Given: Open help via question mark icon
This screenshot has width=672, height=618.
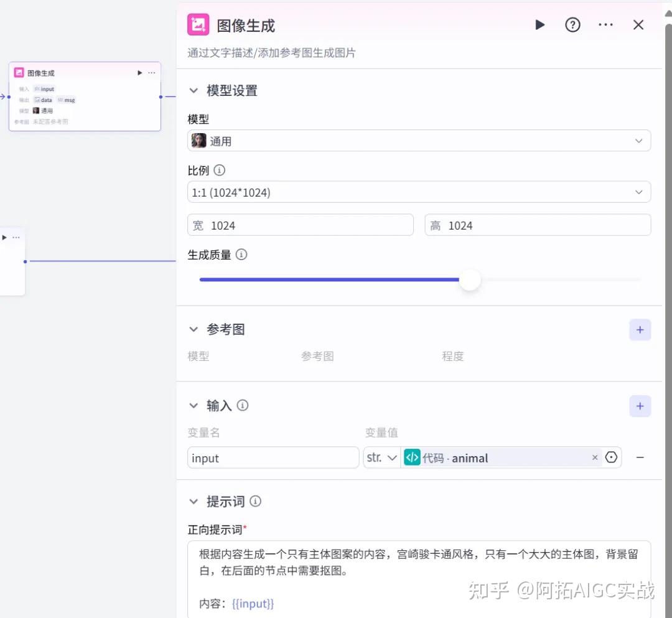Looking at the screenshot, I should point(572,25).
